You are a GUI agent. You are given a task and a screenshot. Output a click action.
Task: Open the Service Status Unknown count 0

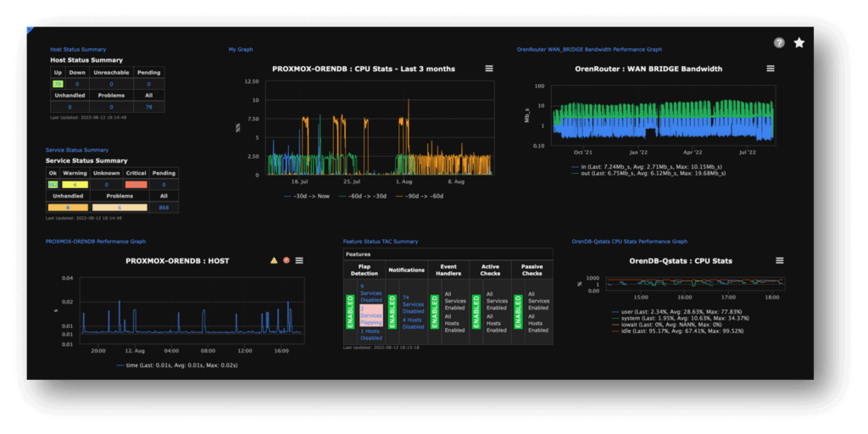[106, 185]
